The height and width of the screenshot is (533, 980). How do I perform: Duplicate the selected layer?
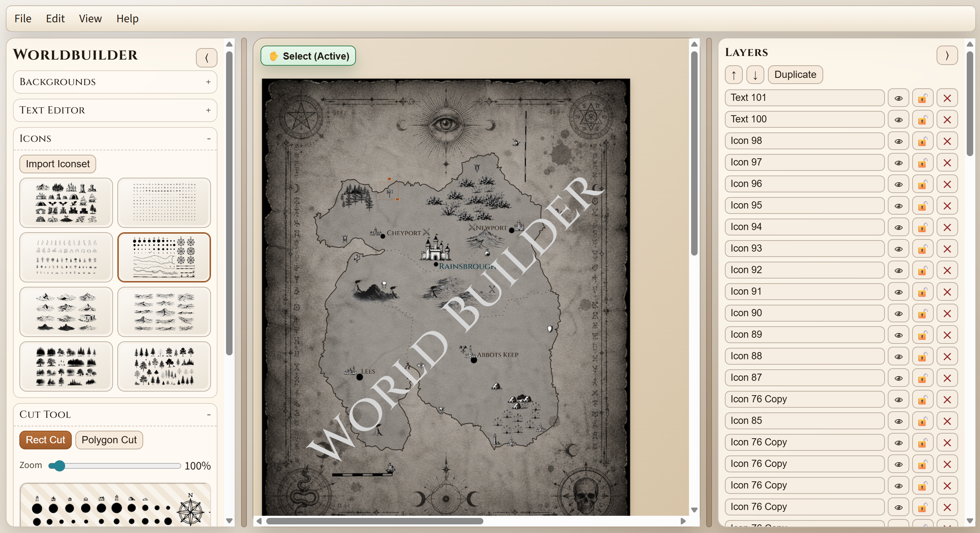click(x=795, y=75)
